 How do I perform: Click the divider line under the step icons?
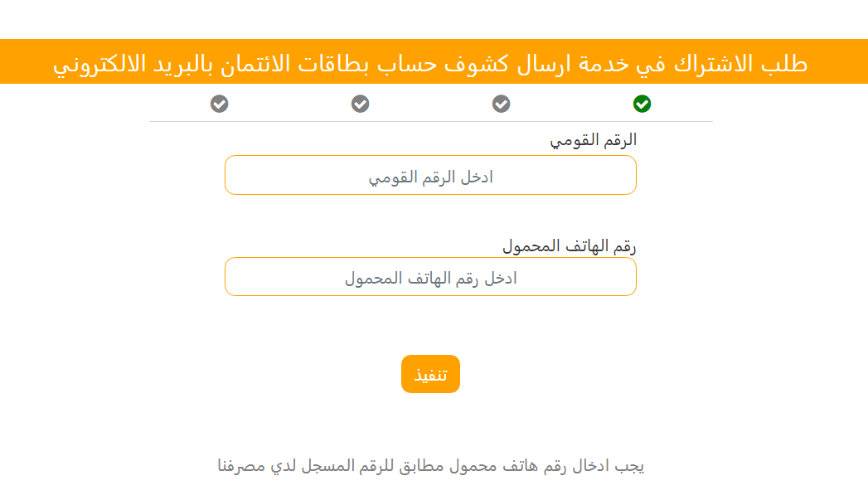click(430, 121)
